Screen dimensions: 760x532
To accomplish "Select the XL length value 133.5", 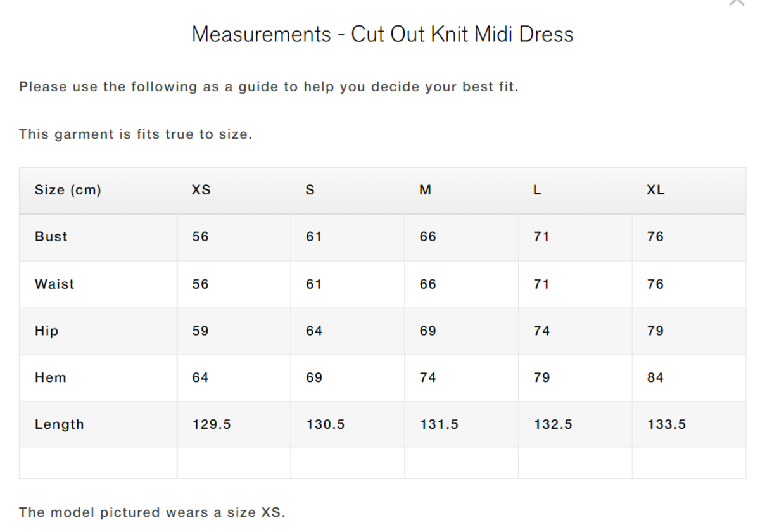I will pyautogui.click(x=666, y=424).
